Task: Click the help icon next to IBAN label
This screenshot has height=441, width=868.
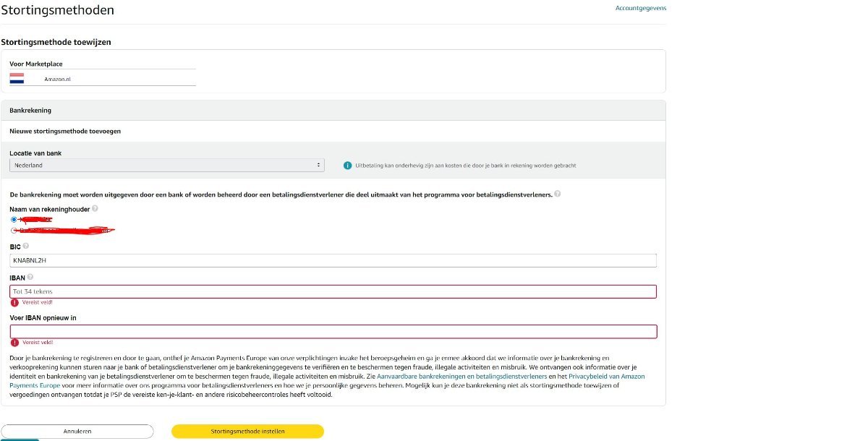Action: (x=30, y=277)
